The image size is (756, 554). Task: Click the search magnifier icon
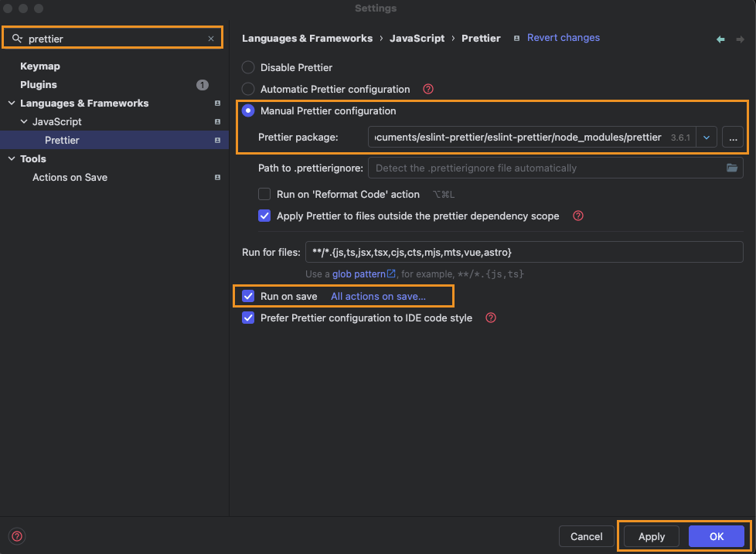17,38
